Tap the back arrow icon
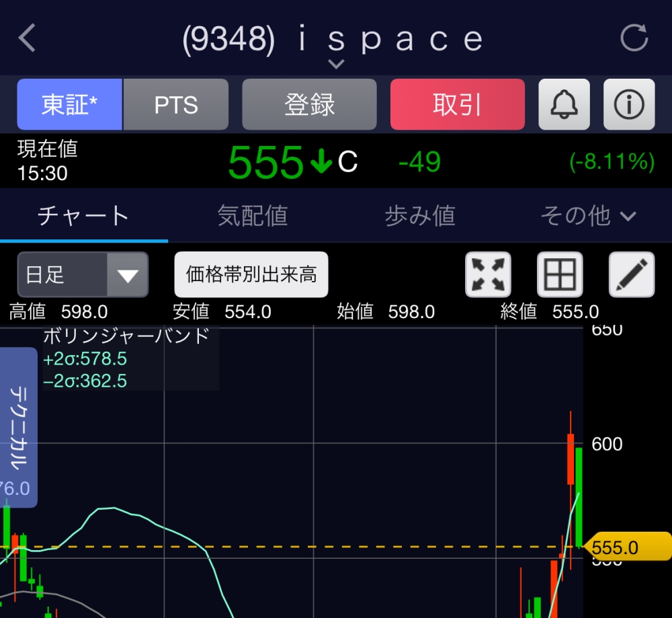This screenshot has width=672, height=618. click(28, 38)
